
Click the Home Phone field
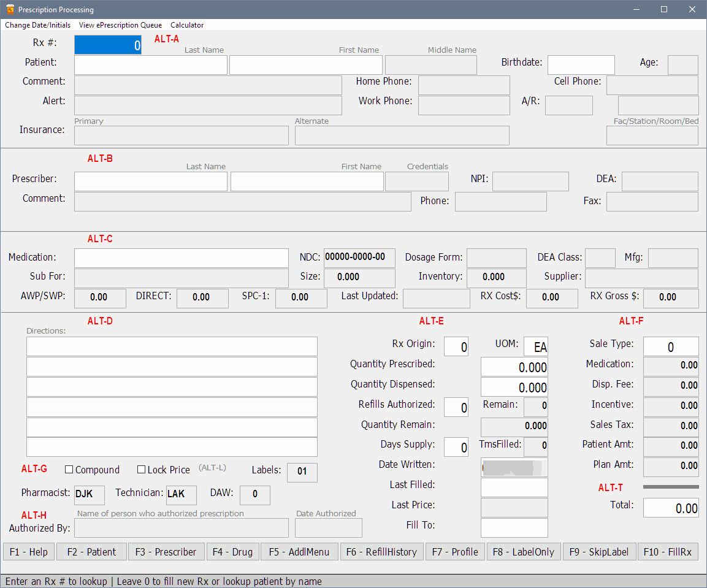(x=464, y=85)
